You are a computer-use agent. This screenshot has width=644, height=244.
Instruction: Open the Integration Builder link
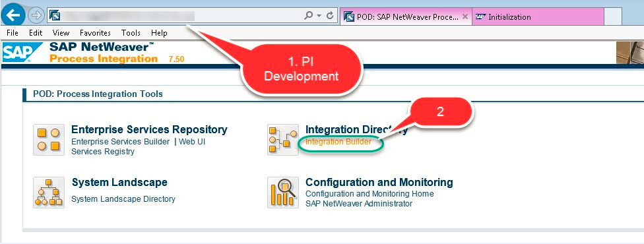[338, 142]
